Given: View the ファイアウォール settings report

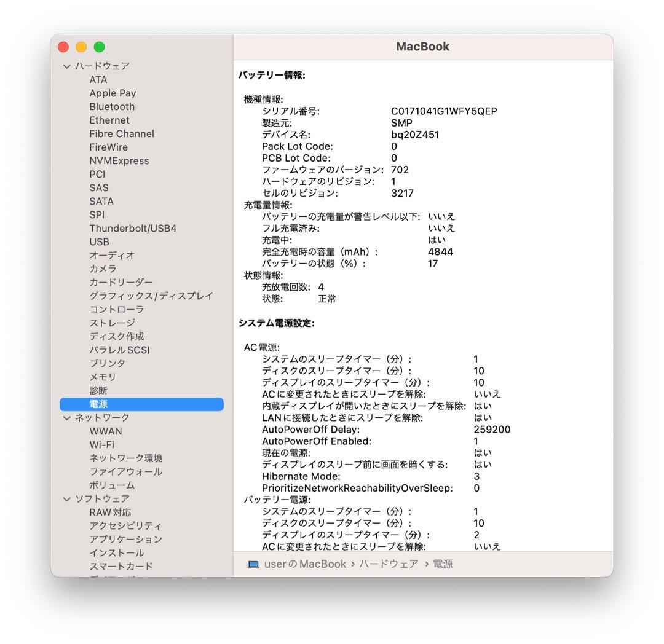Looking at the screenshot, I should click(x=125, y=471).
